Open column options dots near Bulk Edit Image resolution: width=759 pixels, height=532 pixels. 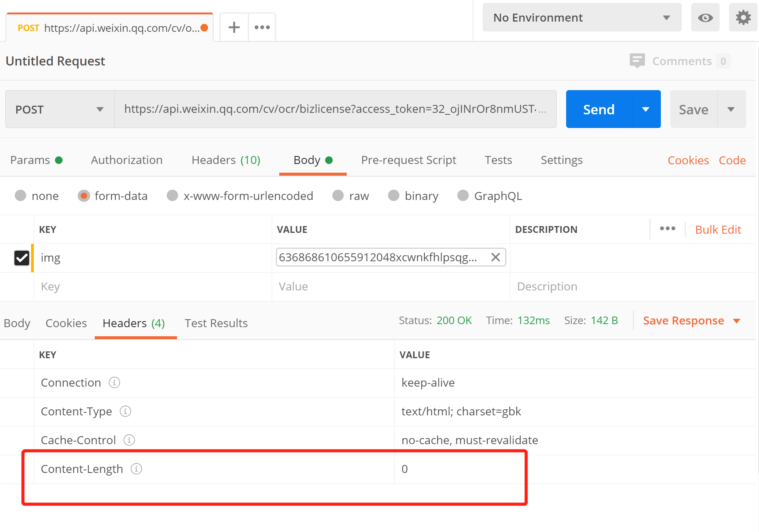coord(667,229)
